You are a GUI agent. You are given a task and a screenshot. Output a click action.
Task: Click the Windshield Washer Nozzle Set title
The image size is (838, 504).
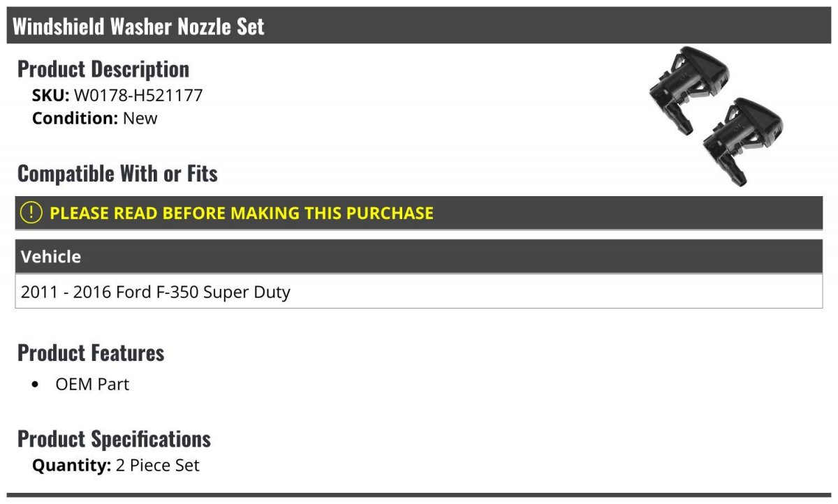[138, 27]
